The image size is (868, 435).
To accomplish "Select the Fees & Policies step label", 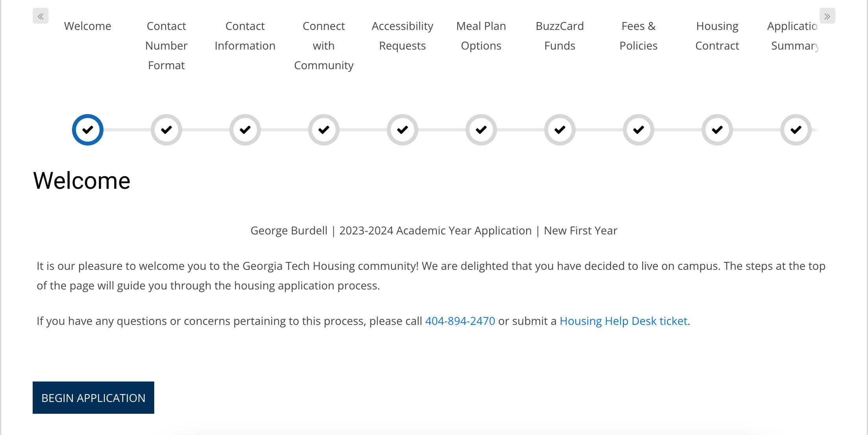I will (639, 36).
